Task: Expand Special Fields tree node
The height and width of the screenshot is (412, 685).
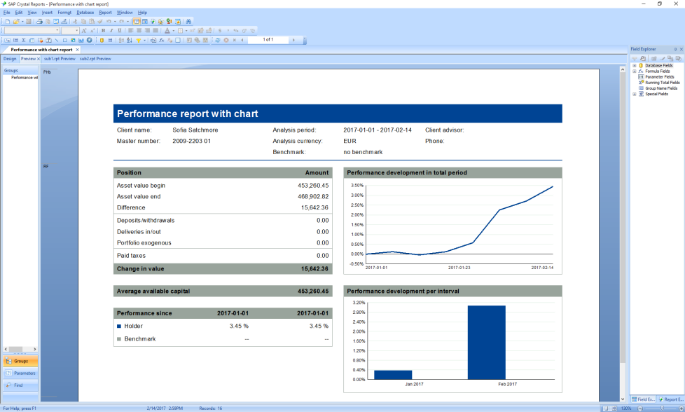Action: click(633, 94)
